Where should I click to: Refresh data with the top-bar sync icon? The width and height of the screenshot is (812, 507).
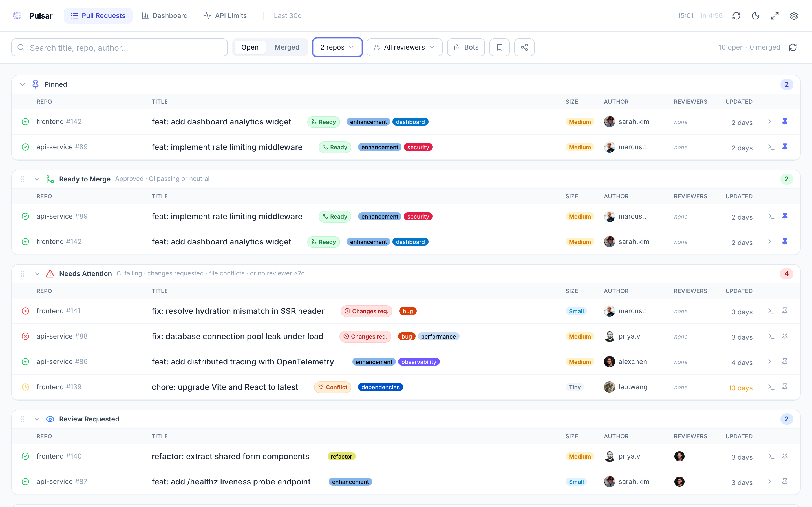click(736, 15)
